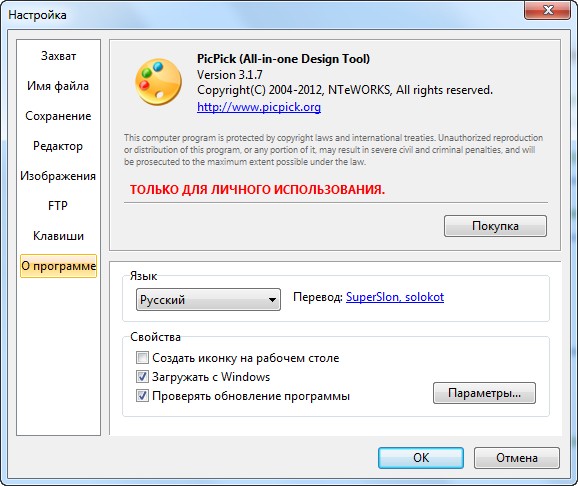The height and width of the screenshot is (486, 578).
Task: Open the Русский language dropdown
Action: [x=208, y=299]
